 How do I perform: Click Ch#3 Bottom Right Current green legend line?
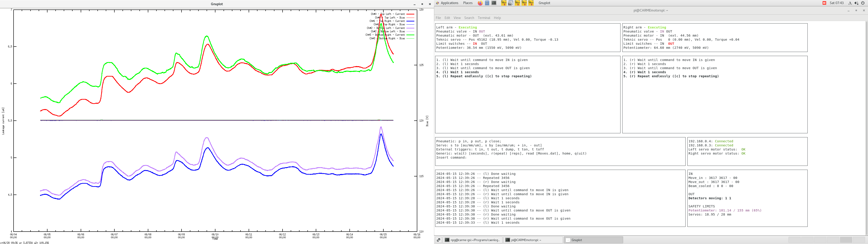coord(410,35)
